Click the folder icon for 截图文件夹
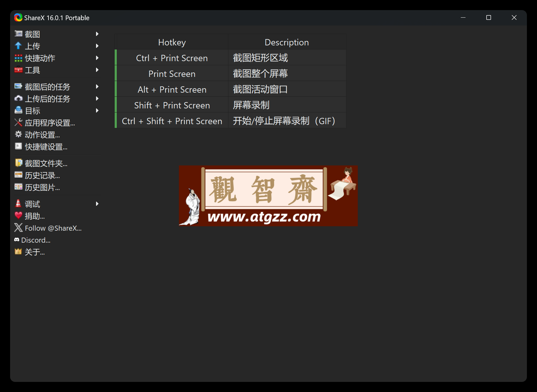537x392 pixels. (18, 163)
